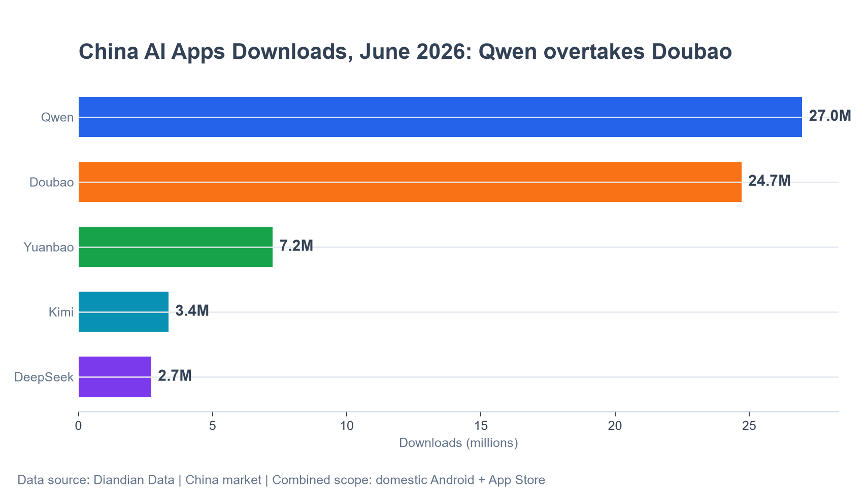Click the green Yuanbao bar
Image resolution: width=868 pixels, height=493 pixels.
coord(176,246)
